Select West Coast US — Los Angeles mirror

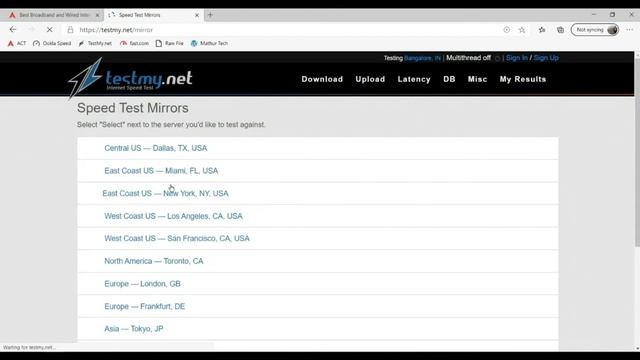pos(173,216)
